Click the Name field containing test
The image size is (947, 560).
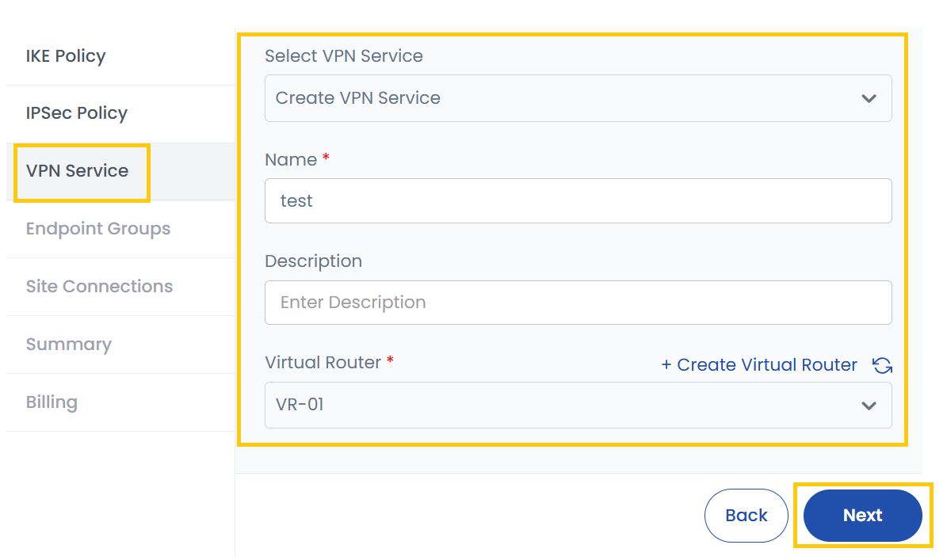(578, 200)
